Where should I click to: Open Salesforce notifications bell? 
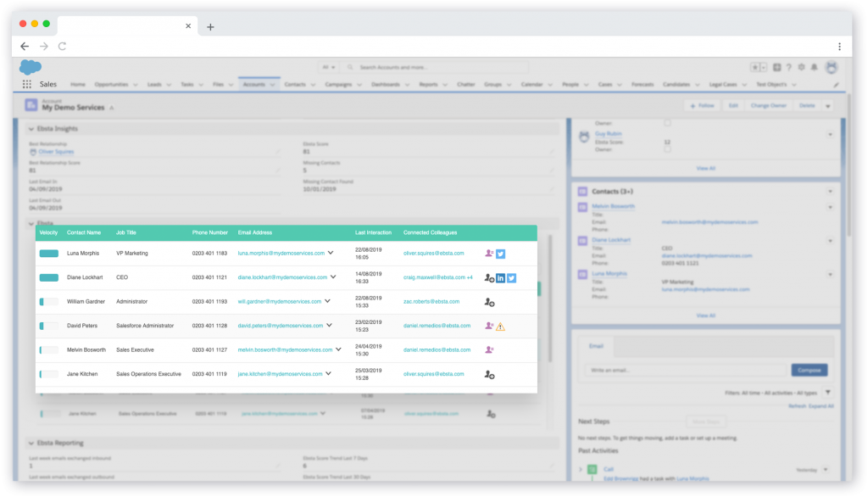pos(813,67)
